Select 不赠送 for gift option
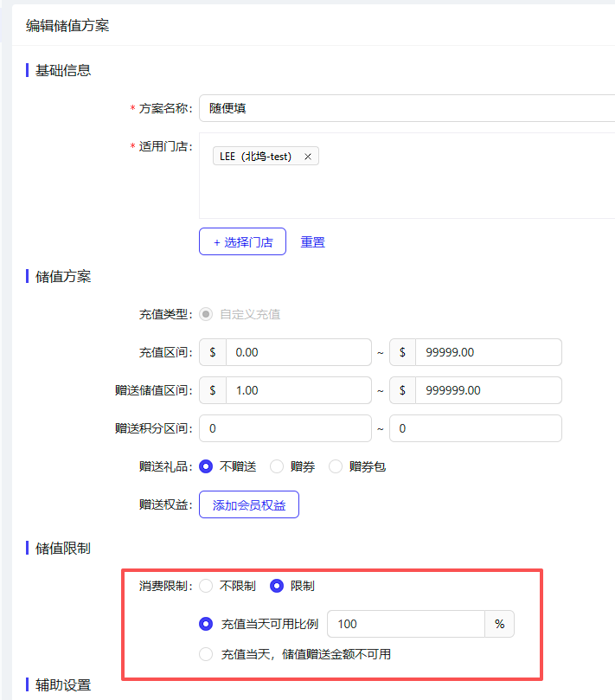The image size is (615, 700). (206, 466)
